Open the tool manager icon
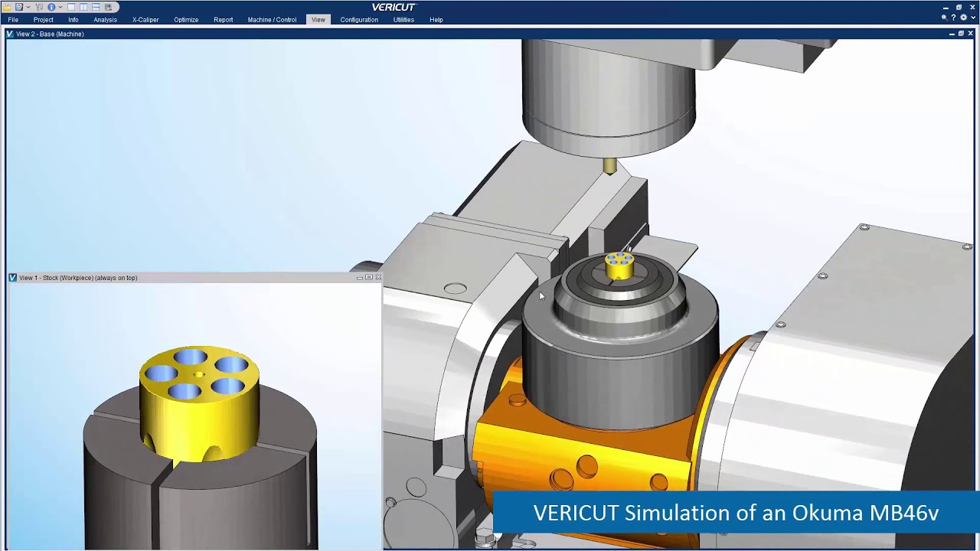Image resolution: width=980 pixels, height=551 pixels. point(39,7)
